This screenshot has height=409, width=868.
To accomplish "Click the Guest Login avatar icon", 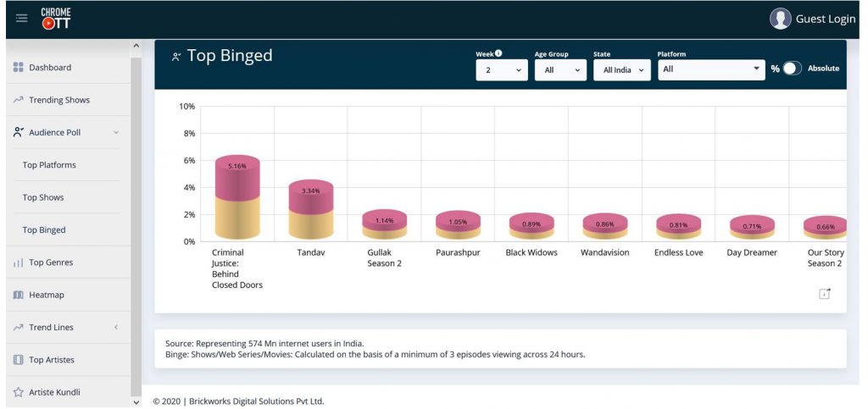I will point(780,19).
